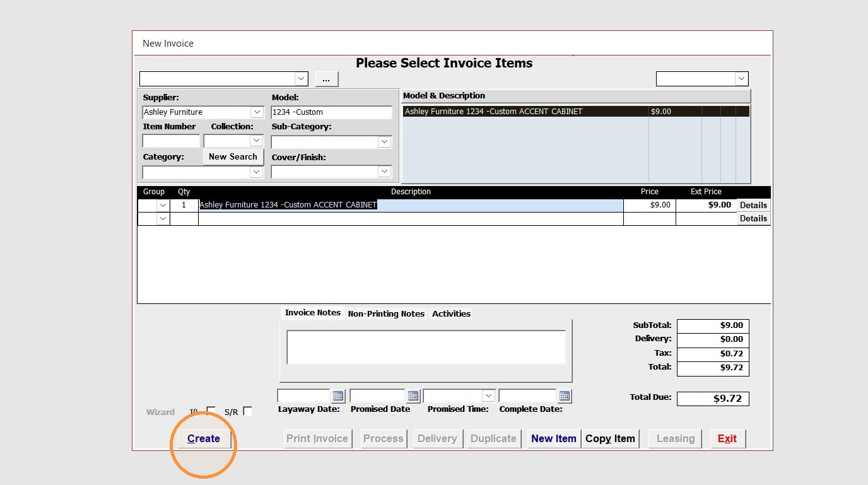Click the Print Invoice button

point(317,438)
